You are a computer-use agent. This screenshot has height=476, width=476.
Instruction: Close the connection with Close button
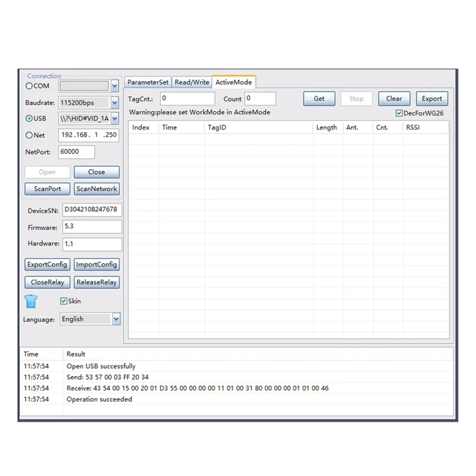(96, 172)
